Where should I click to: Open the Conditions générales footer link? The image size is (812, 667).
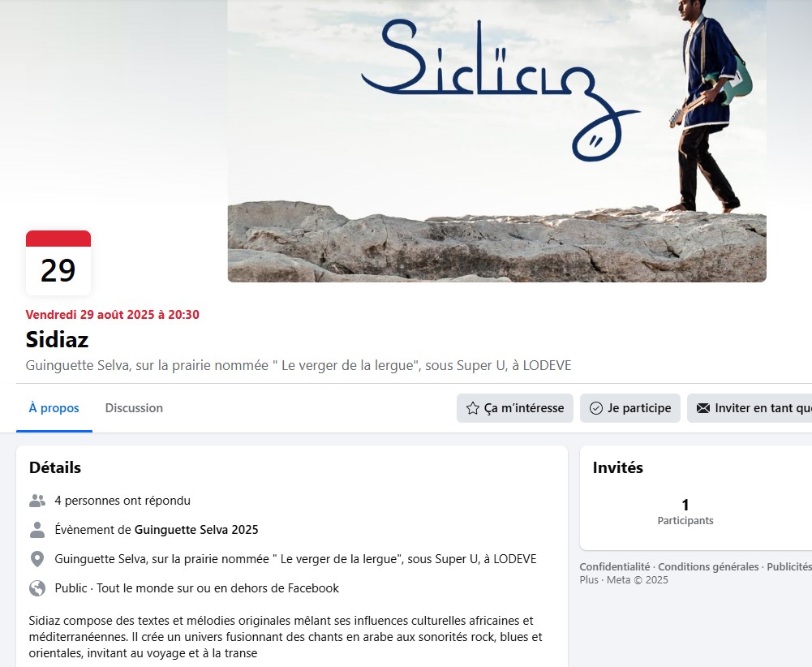(x=708, y=566)
